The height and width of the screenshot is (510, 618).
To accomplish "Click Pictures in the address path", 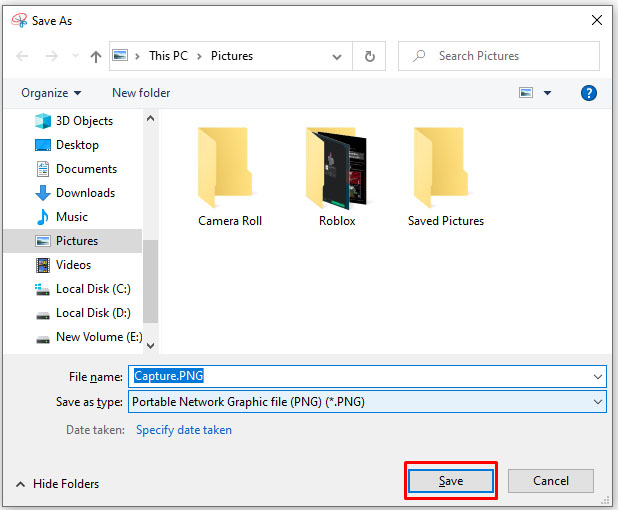I will coord(232,56).
